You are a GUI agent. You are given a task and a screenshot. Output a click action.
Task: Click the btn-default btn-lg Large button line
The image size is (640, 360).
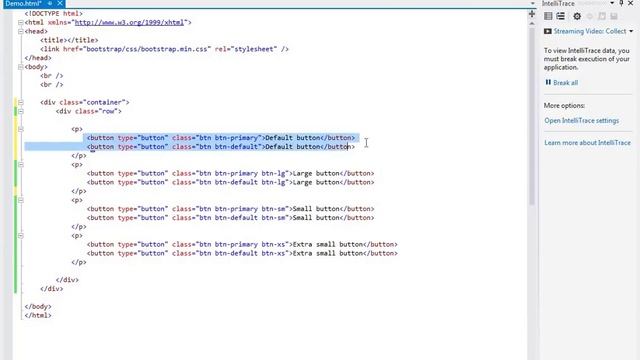(230, 182)
